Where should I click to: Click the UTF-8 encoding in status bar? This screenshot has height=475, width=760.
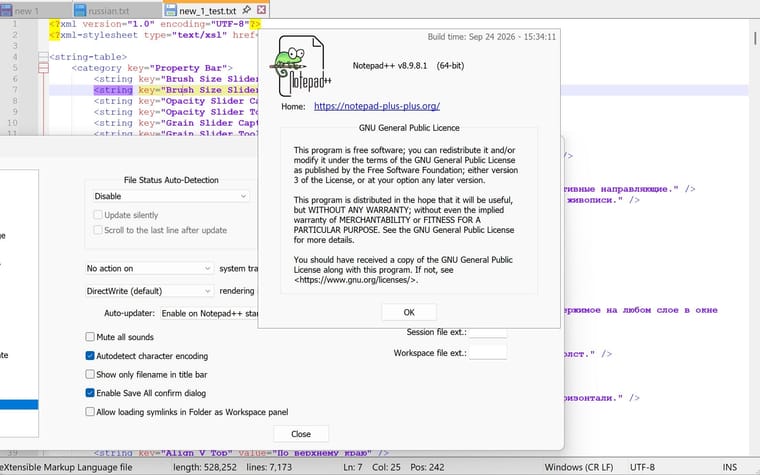click(x=642, y=467)
